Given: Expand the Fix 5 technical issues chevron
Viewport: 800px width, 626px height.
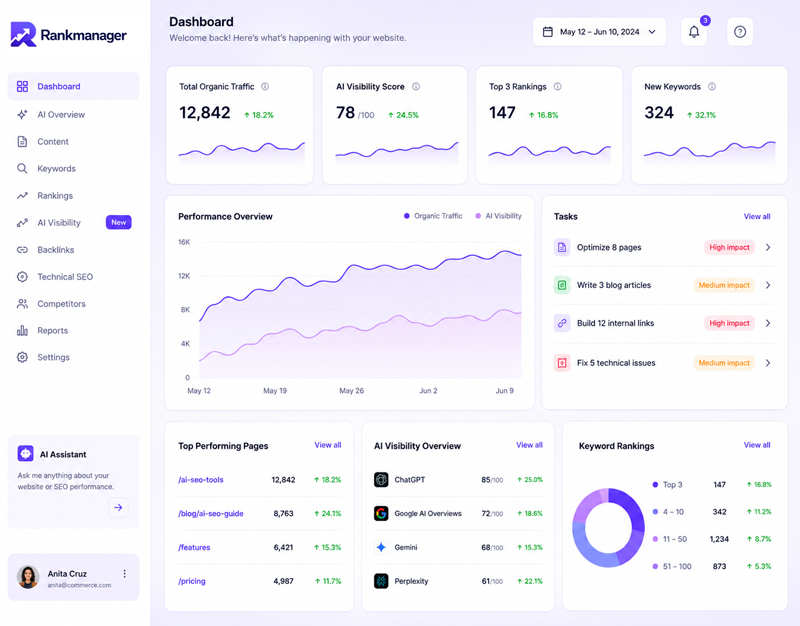Looking at the screenshot, I should 768,363.
